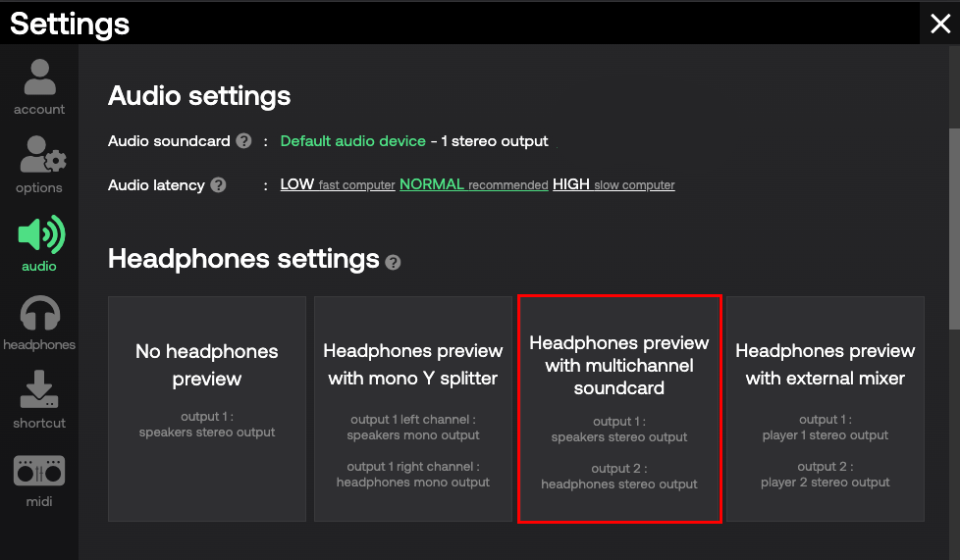This screenshot has height=560, width=960.
Task: Close the Settings window with X
Action: click(x=940, y=24)
